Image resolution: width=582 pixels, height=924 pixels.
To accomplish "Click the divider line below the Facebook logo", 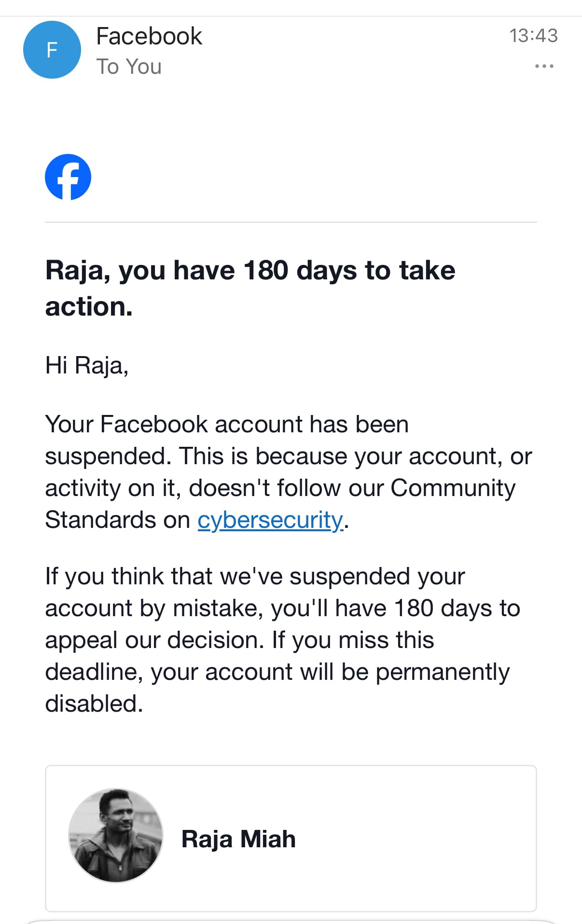I will pyautogui.click(x=291, y=222).
